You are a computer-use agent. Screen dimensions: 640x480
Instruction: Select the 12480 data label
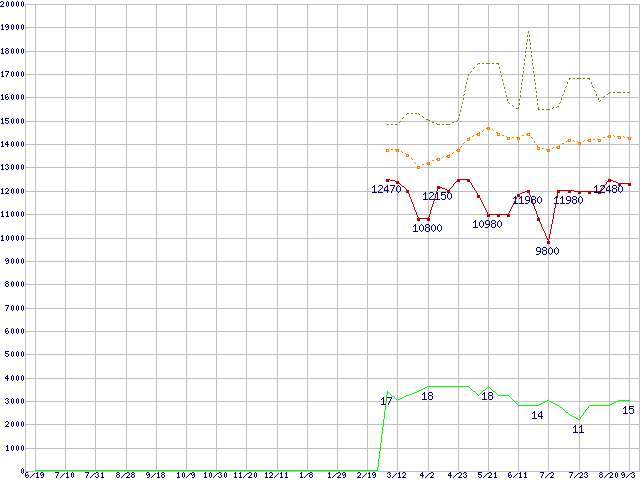pos(608,189)
